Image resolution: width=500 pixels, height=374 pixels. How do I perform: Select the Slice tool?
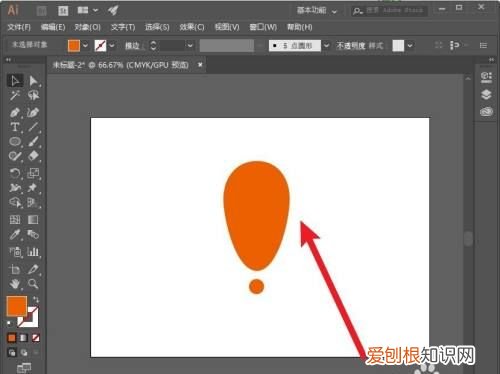tap(33, 269)
